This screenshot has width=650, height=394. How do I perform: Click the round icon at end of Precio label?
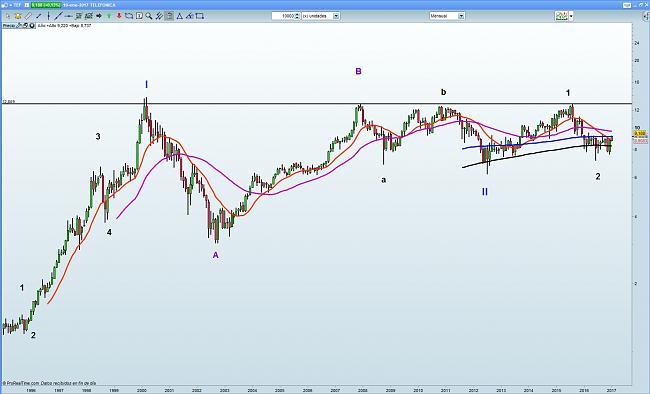32,25
